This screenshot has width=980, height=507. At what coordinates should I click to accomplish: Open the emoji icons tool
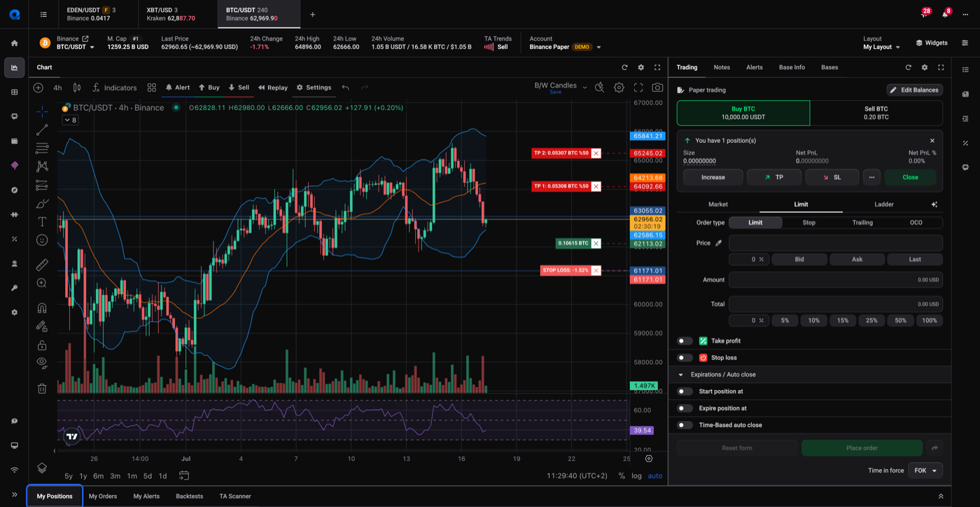pyautogui.click(x=42, y=240)
